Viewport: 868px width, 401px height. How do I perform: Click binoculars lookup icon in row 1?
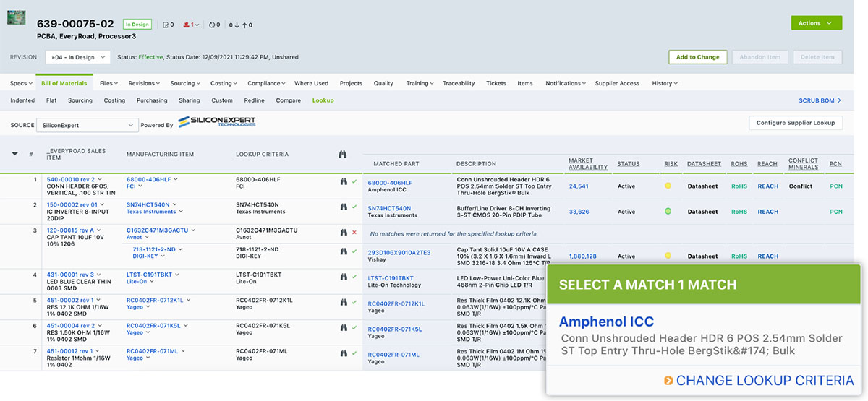click(x=344, y=181)
